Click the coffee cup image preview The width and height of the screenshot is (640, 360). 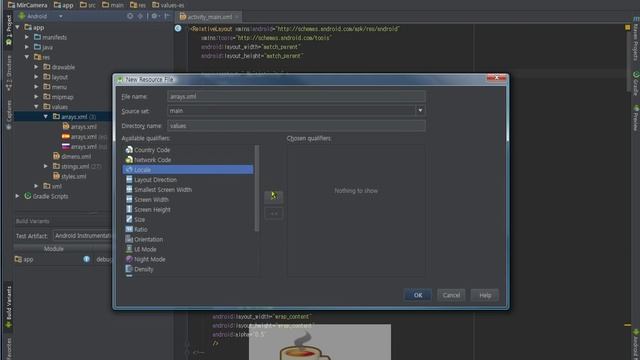coord(320,342)
